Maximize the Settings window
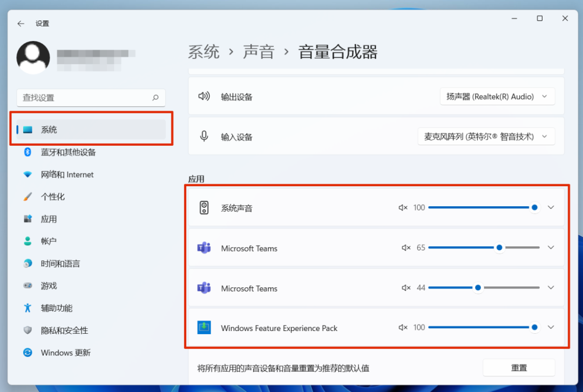Image resolution: width=583 pixels, height=392 pixels. coord(540,18)
